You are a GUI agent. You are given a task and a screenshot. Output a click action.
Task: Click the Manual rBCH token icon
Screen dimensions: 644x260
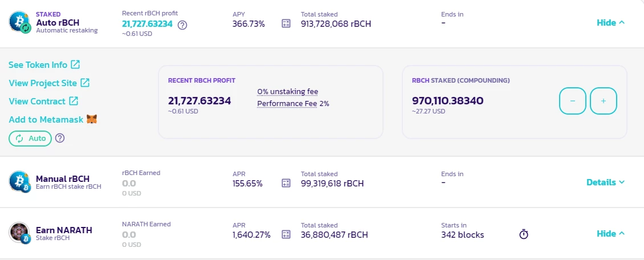coord(20,182)
